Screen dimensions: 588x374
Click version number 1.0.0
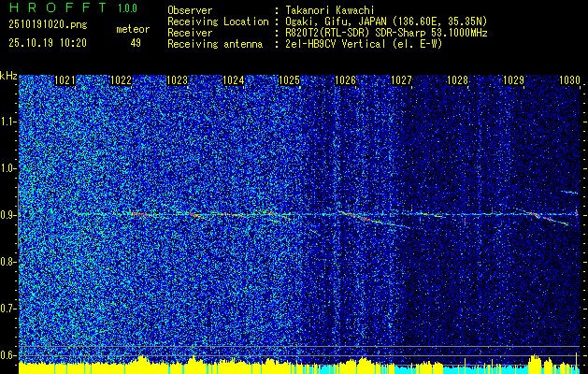coord(127,8)
